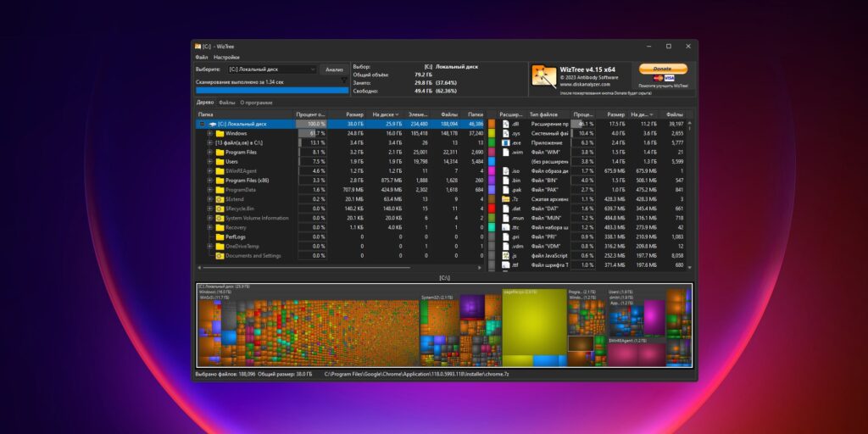Click the .dll file type icon
This screenshot has width=868, height=434.
pos(505,124)
